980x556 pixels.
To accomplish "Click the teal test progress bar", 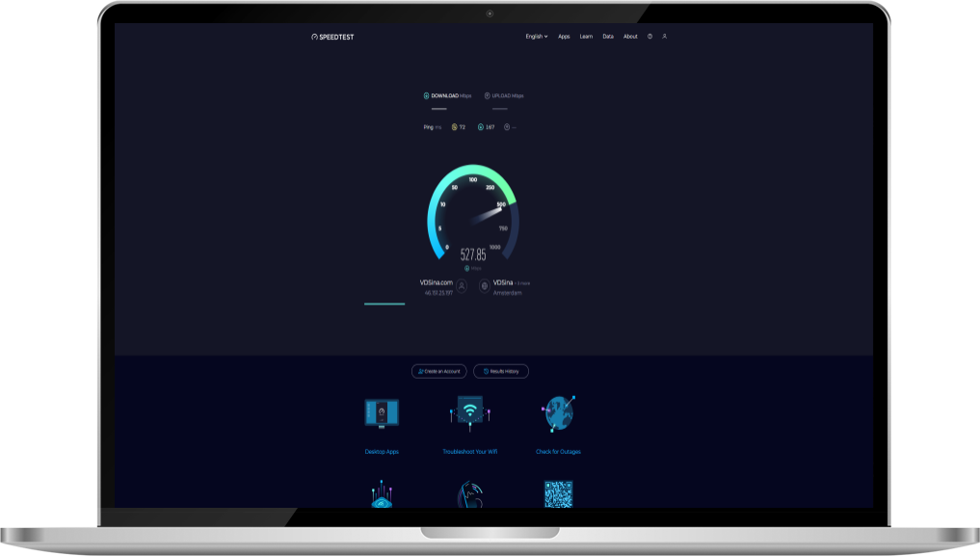I will tap(384, 304).
